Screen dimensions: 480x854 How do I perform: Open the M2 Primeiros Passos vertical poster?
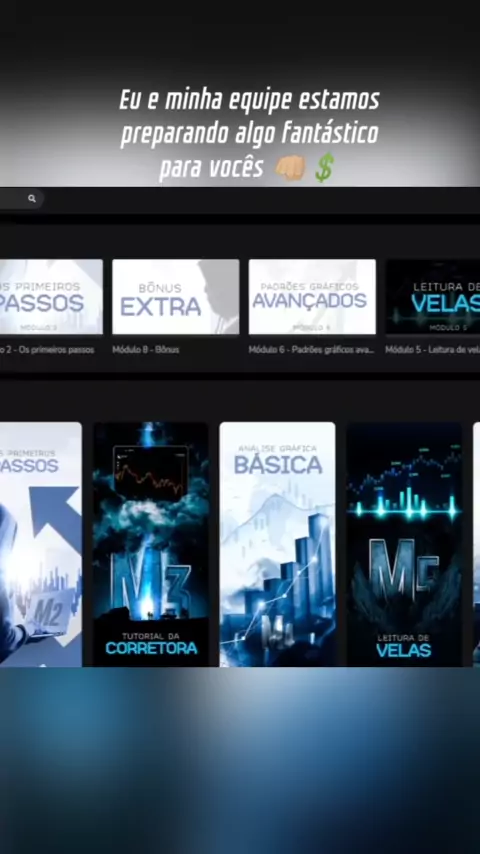coord(41,544)
